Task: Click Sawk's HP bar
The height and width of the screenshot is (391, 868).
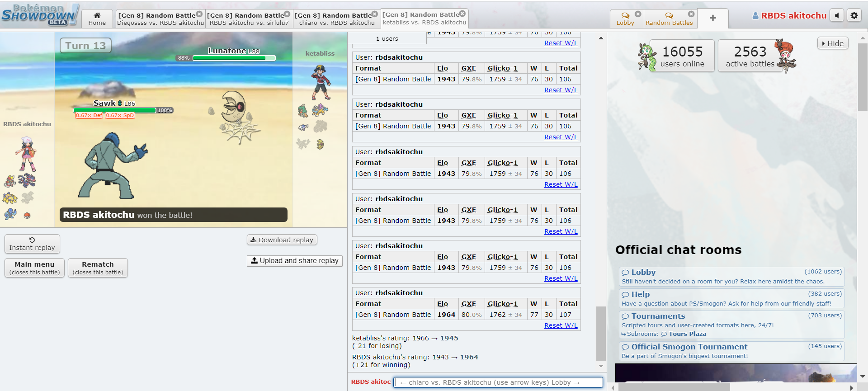Action: click(115, 110)
